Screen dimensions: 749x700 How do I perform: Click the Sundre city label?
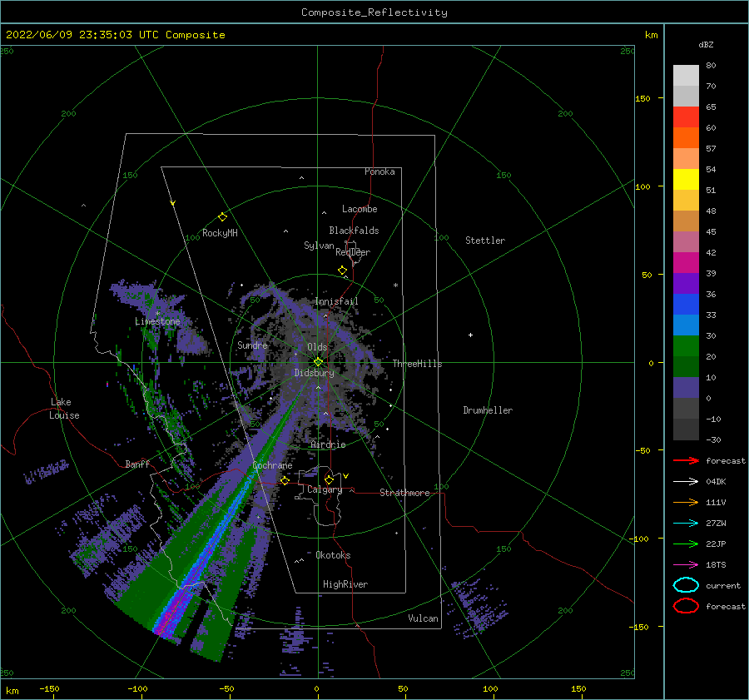252,345
